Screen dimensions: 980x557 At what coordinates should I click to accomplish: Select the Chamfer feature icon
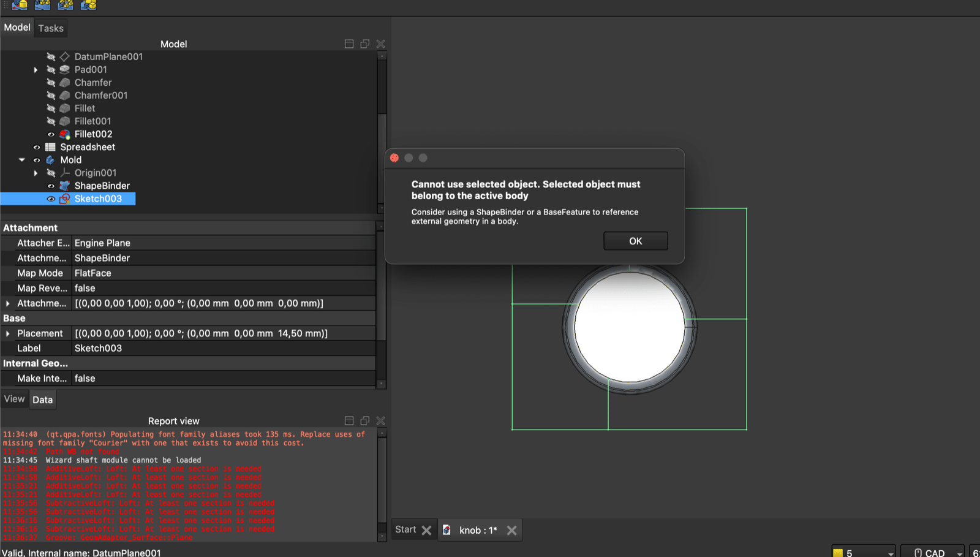[65, 82]
